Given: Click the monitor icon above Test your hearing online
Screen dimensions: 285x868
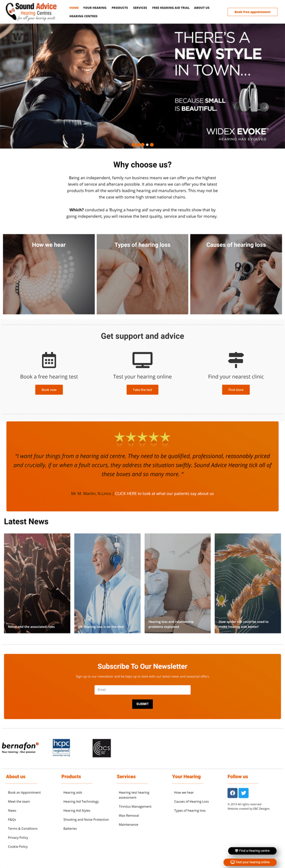Looking at the screenshot, I should [x=142, y=360].
